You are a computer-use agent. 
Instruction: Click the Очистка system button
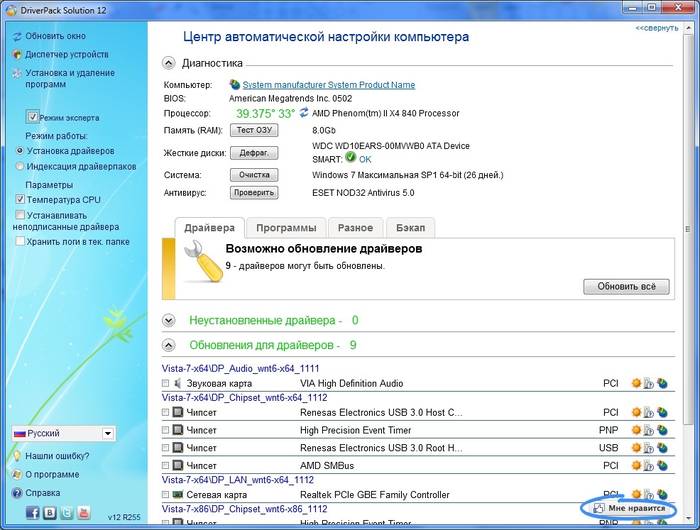254,175
